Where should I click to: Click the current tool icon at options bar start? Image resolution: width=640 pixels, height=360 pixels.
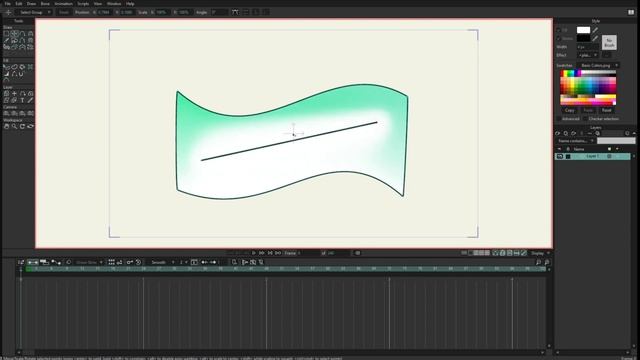click(8, 12)
